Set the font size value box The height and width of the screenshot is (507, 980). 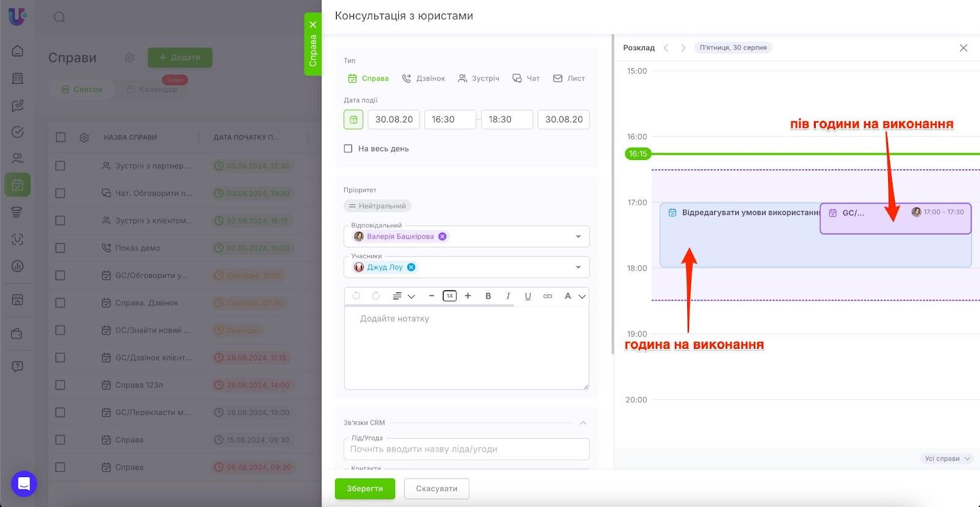[x=450, y=296]
